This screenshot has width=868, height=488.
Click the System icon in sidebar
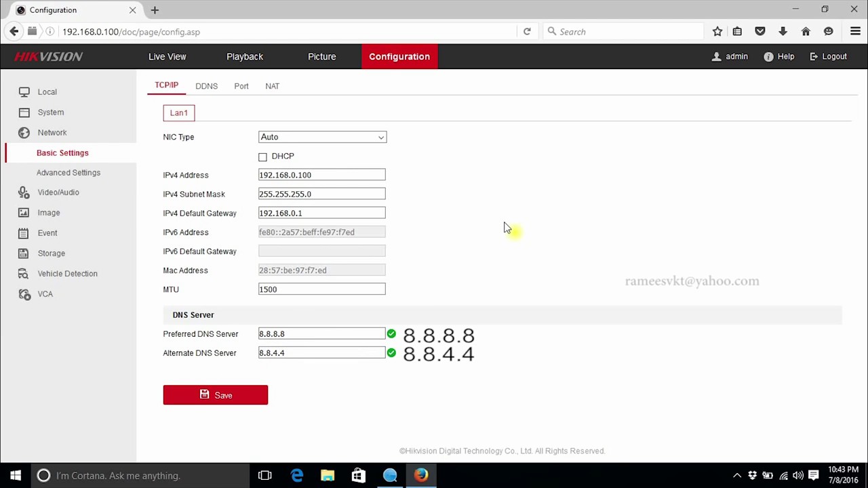pos(24,113)
